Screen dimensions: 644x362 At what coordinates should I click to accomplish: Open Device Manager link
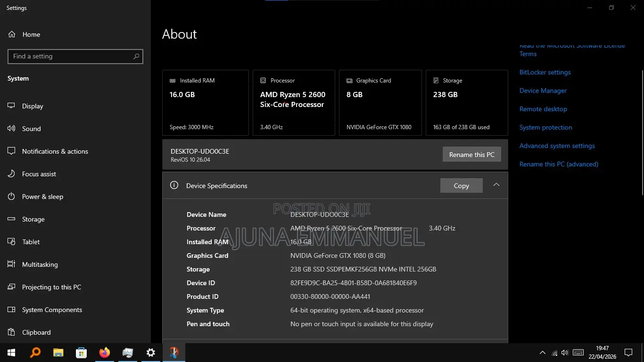coord(543,90)
